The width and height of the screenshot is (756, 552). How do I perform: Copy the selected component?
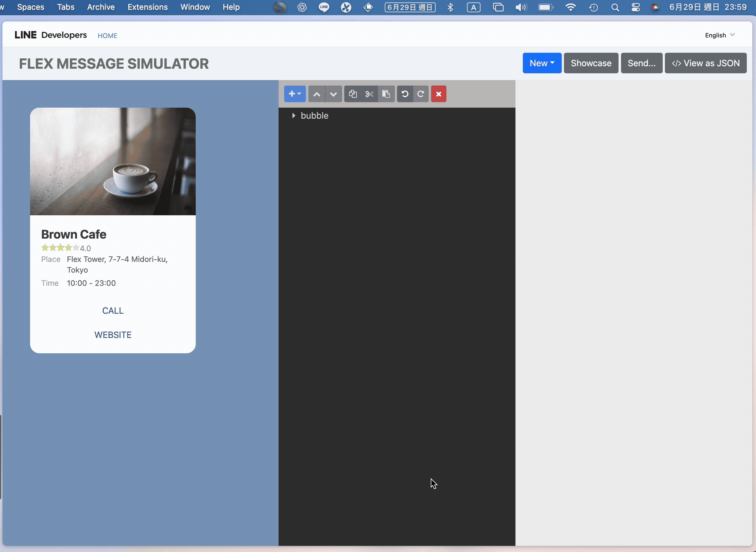pos(353,94)
